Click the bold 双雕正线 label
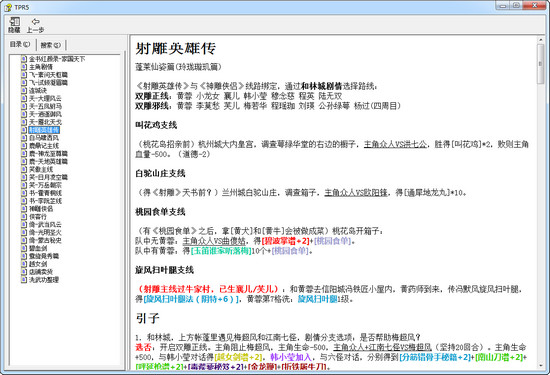 click(153, 96)
